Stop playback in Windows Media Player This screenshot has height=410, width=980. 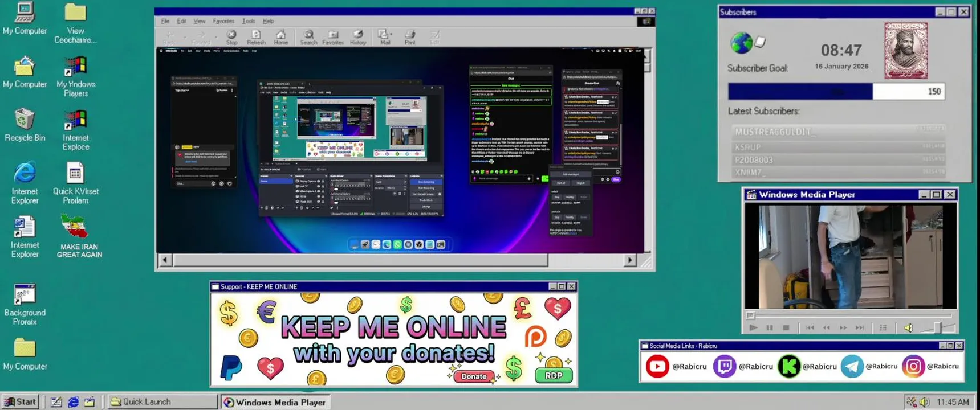(x=786, y=327)
